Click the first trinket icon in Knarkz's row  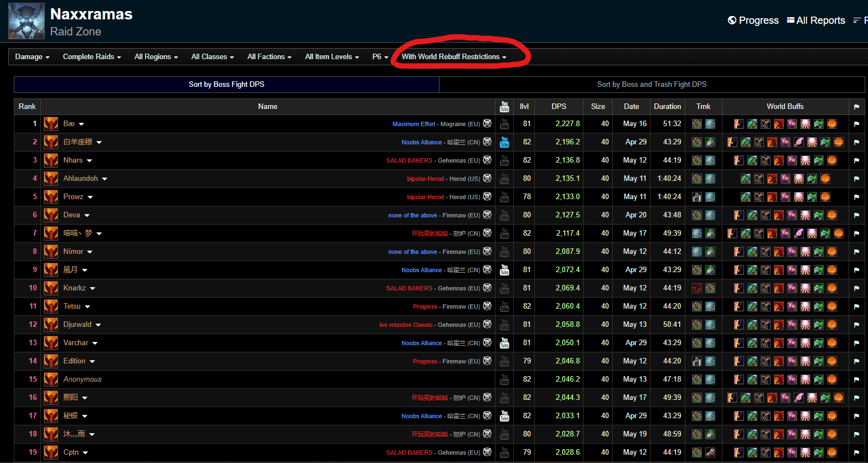[x=697, y=288]
